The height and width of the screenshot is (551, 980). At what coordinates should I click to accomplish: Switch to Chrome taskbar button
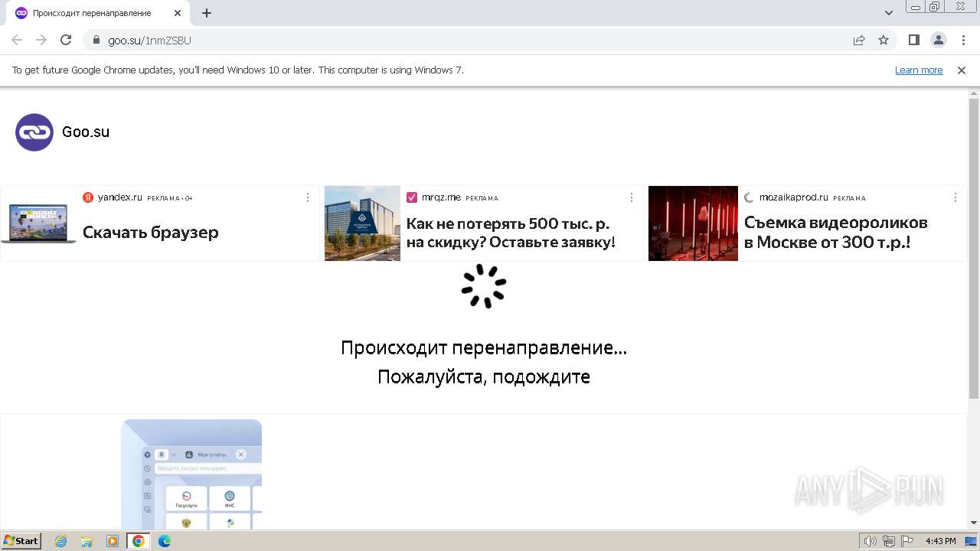(x=138, y=541)
